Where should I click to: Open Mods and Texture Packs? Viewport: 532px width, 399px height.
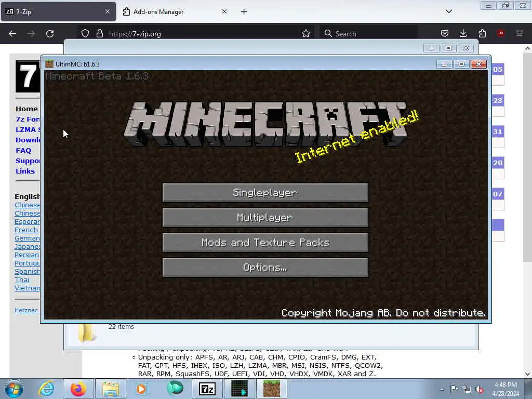[x=265, y=243]
